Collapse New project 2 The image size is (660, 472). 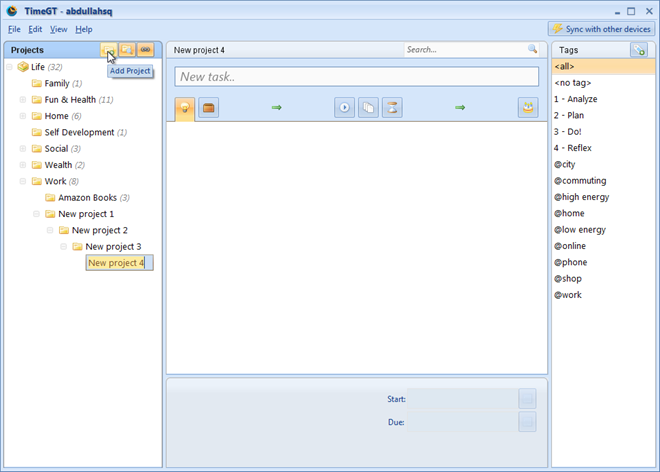coord(50,230)
